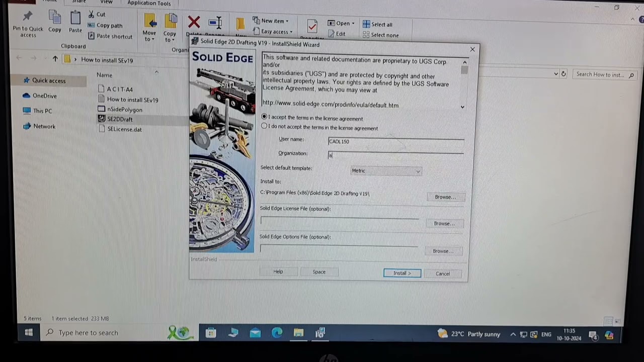Open the notification center icon

click(593, 335)
